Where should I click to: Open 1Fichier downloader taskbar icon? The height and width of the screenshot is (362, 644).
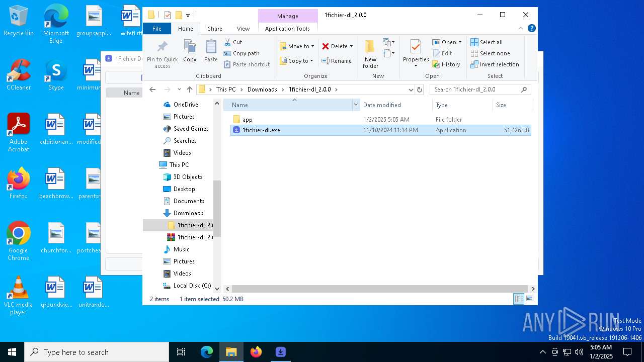pyautogui.click(x=281, y=352)
